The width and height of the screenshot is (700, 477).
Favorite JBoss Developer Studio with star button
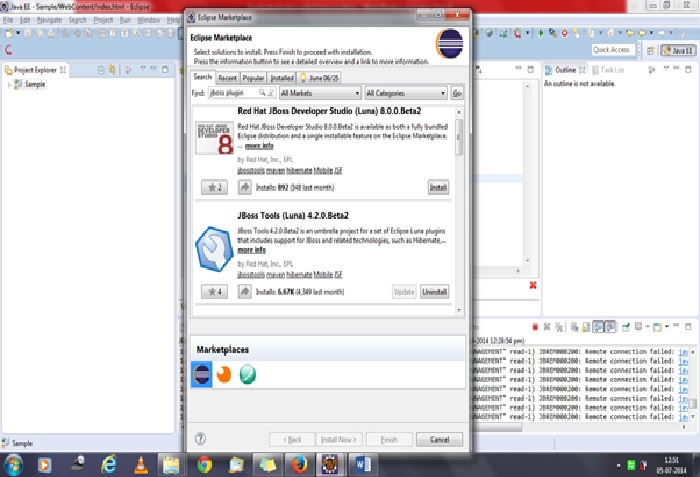(214, 187)
